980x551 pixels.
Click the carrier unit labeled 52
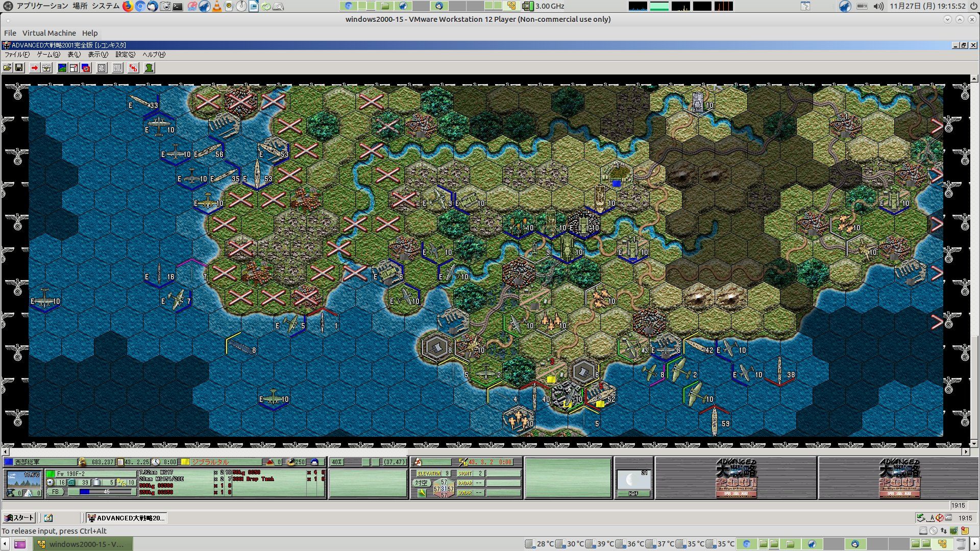(601, 396)
